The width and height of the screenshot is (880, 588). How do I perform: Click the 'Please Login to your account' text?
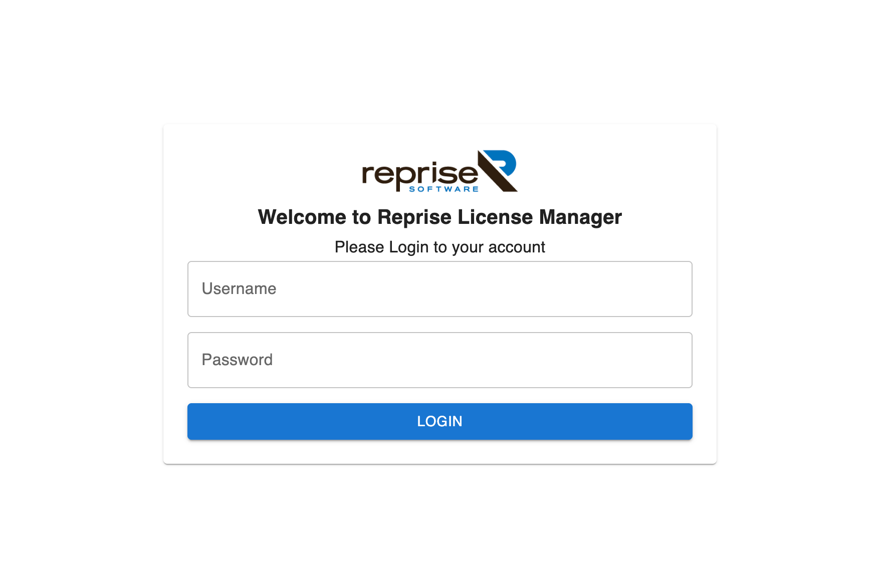440,247
